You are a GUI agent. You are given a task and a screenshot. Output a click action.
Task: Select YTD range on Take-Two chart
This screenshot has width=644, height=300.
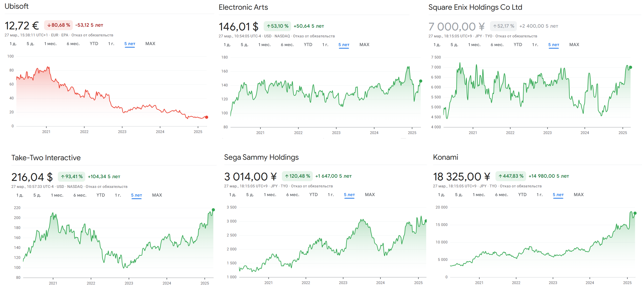[101, 195]
